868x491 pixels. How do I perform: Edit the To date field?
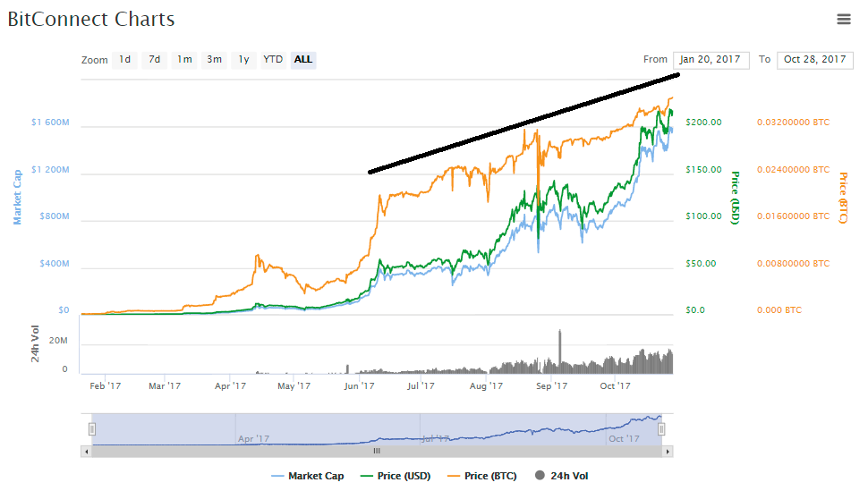[x=815, y=60]
